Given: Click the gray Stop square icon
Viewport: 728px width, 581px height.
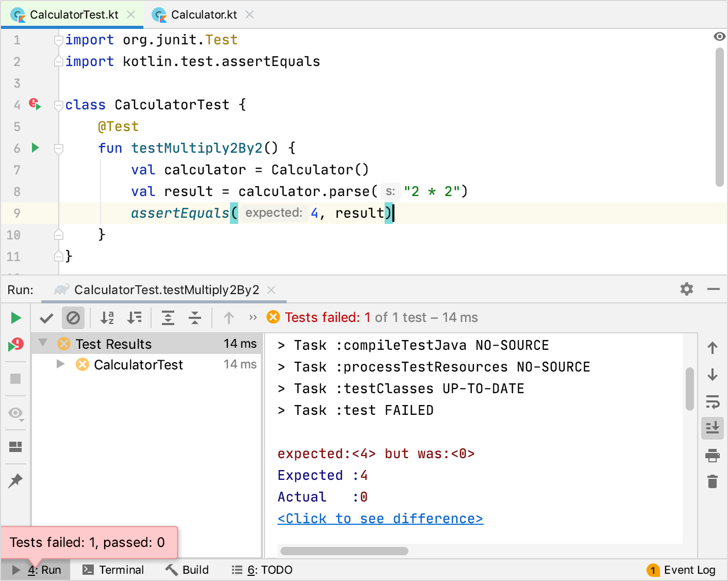Looking at the screenshot, I should 15,379.
